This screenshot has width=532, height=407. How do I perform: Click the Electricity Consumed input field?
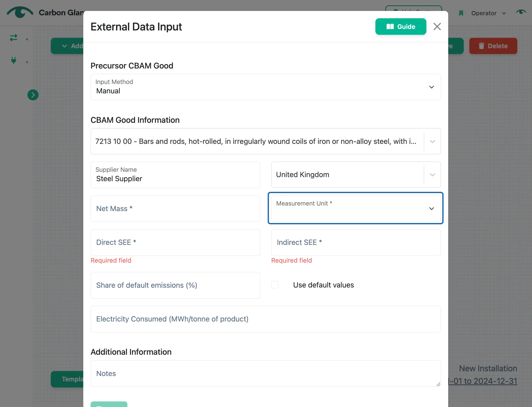tap(265, 319)
